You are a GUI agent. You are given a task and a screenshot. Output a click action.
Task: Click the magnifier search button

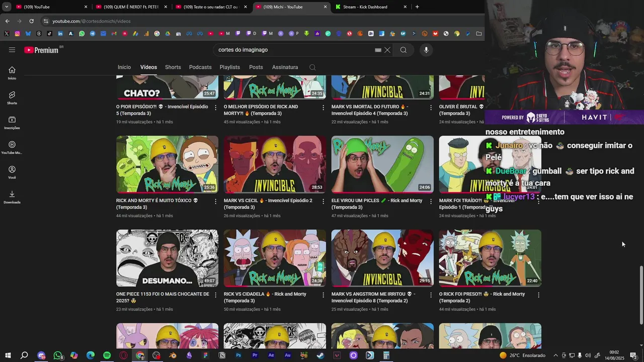click(x=404, y=50)
